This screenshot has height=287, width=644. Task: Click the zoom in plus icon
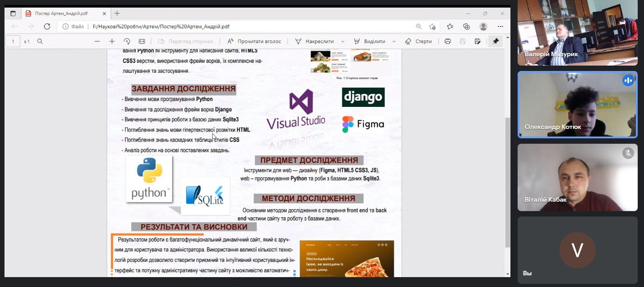coord(112,41)
